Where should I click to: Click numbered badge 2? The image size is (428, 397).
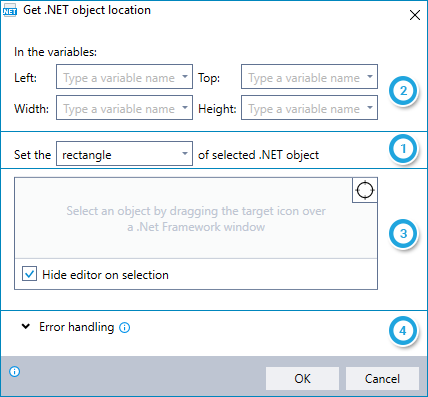(x=403, y=91)
